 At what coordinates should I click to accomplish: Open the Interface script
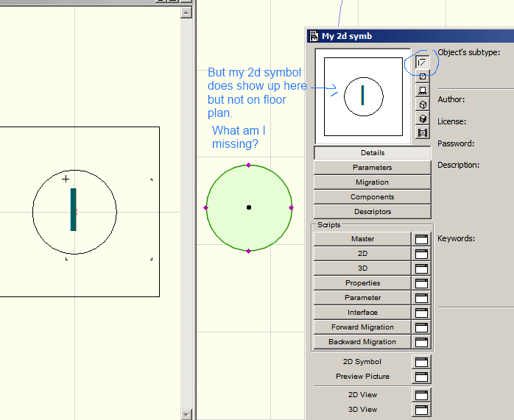click(x=362, y=313)
